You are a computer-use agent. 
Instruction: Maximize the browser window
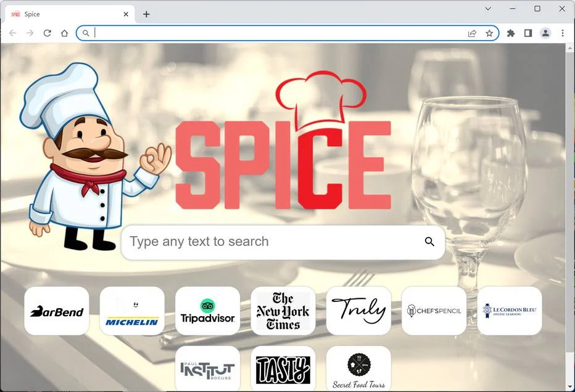pos(537,9)
